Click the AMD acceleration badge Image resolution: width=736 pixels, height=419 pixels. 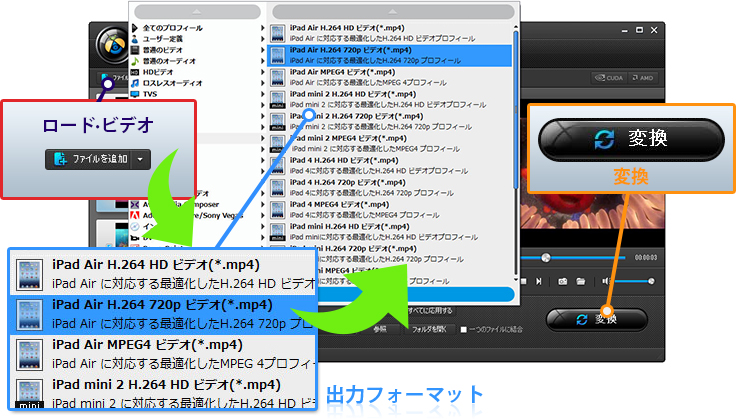tap(643, 78)
